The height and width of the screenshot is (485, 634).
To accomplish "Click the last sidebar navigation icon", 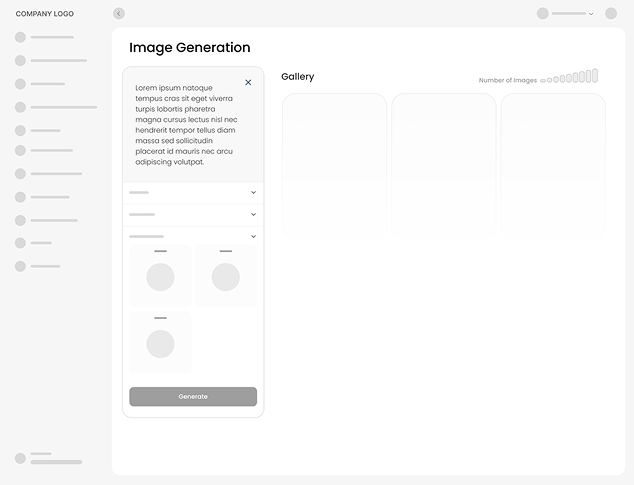I will tap(20, 266).
